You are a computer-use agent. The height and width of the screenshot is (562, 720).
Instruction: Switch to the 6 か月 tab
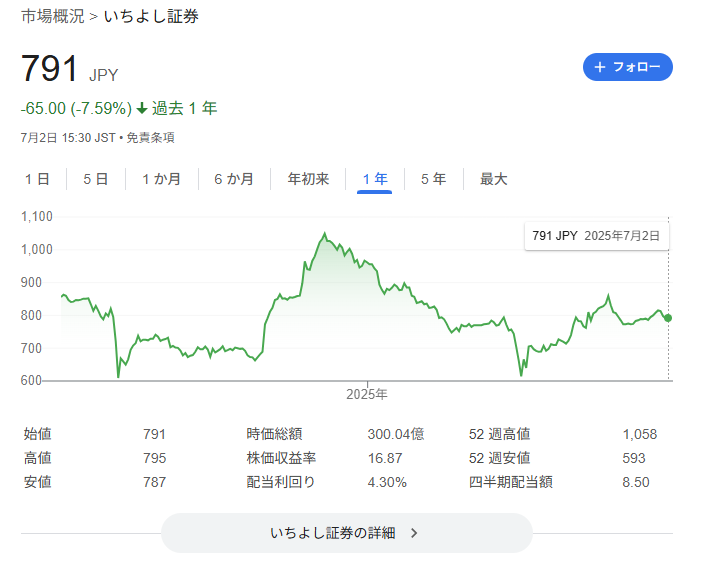234,179
